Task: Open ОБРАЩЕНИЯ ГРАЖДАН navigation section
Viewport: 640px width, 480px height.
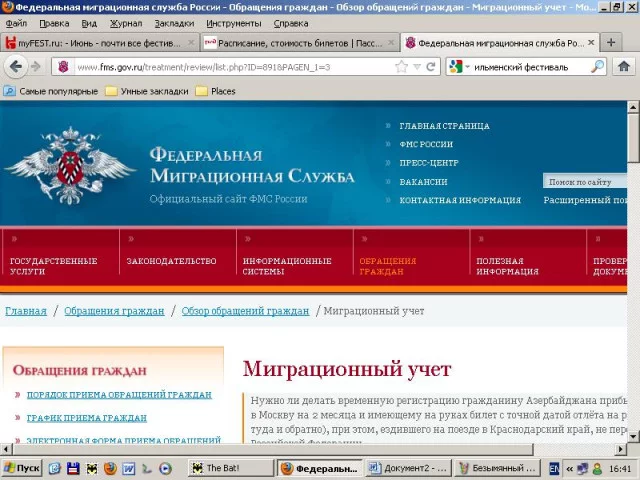Action: pos(388,266)
